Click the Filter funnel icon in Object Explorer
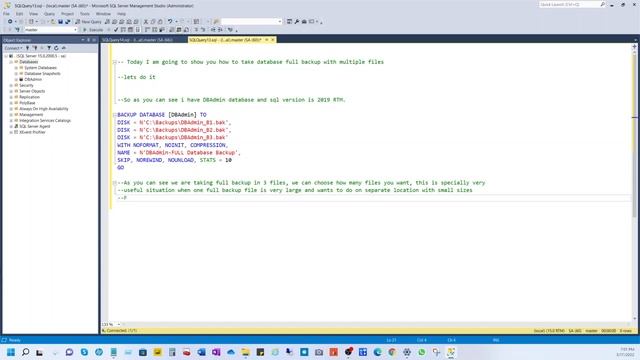 click(49, 48)
